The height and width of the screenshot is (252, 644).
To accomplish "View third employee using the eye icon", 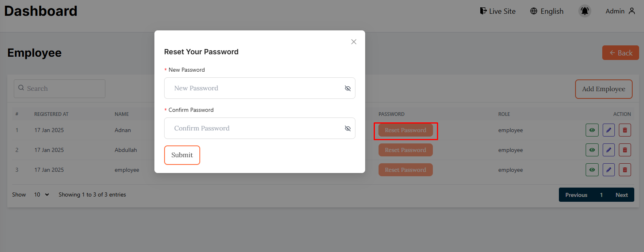I will pyautogui.click(x=592, y=170).
